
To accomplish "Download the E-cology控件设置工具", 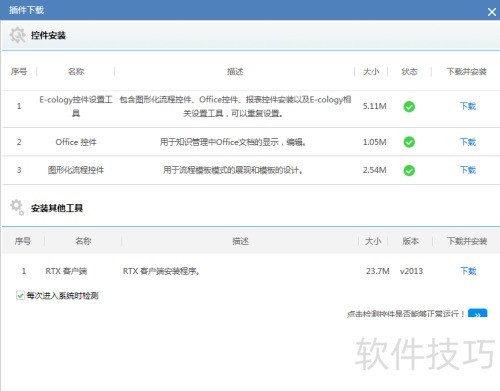I will coord(468,106).
